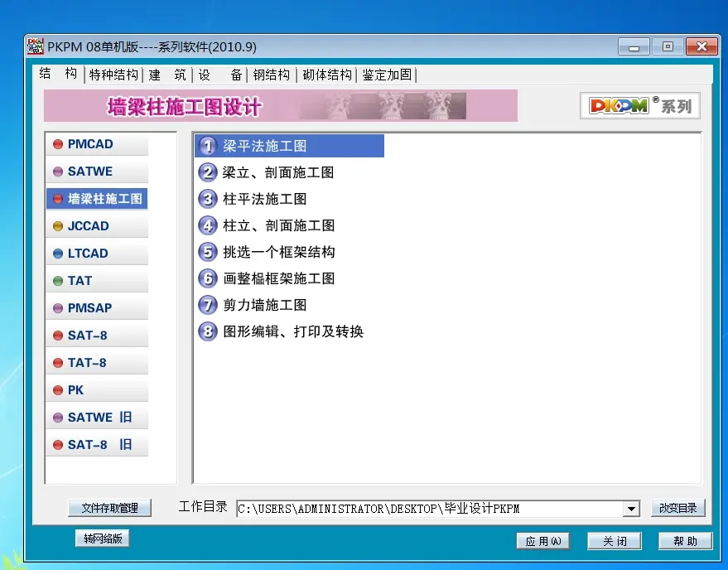This screenshot has height=570, width=728.
Task: Open the LTCAD module
Action: point(97,254)
